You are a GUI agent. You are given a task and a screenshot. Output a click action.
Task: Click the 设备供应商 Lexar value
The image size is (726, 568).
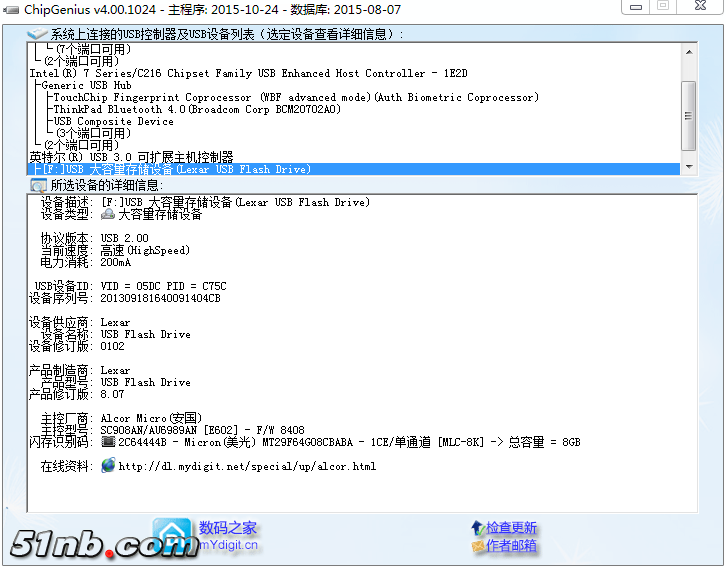pos(115,322)
